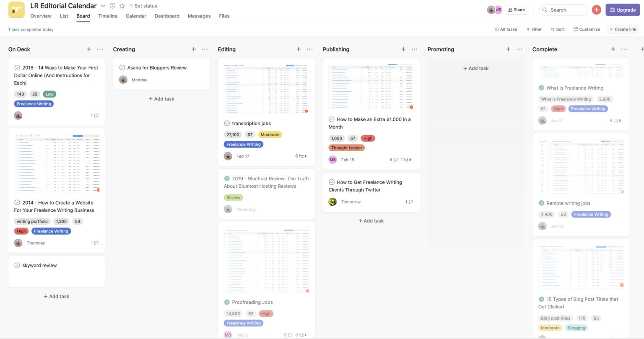Switch to the Timeline tab
Screen dimensions: 644x339
tap(108, 16)
